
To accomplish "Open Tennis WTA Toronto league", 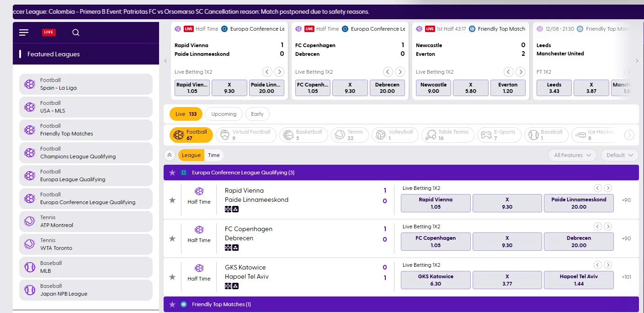I will [86, 244].
